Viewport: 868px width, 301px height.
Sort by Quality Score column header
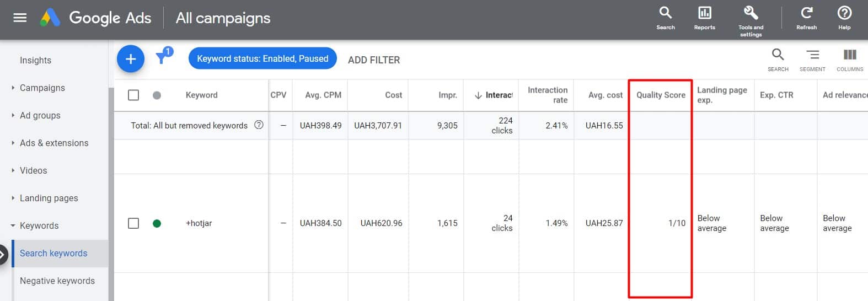[661, 95]
